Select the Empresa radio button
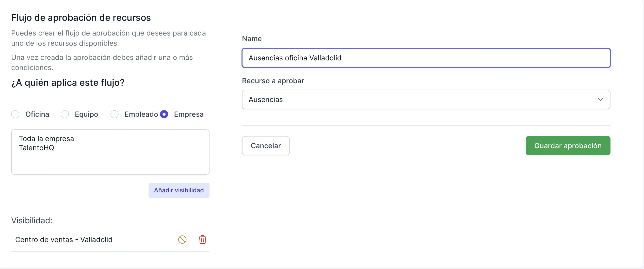 (x=164, y=114)
